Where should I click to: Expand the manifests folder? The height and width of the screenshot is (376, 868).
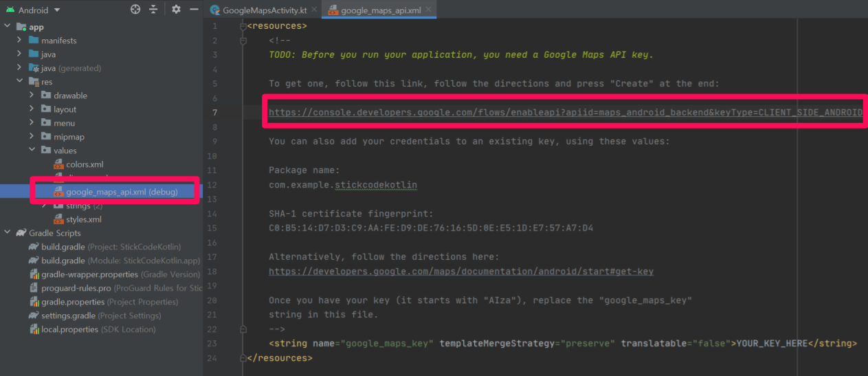click(20, 41)
